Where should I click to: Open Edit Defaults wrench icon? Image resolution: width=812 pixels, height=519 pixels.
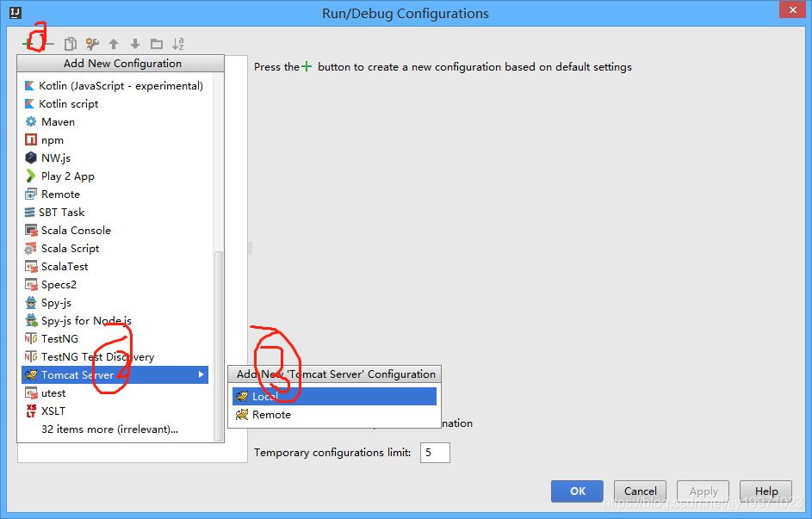(92, 44)
